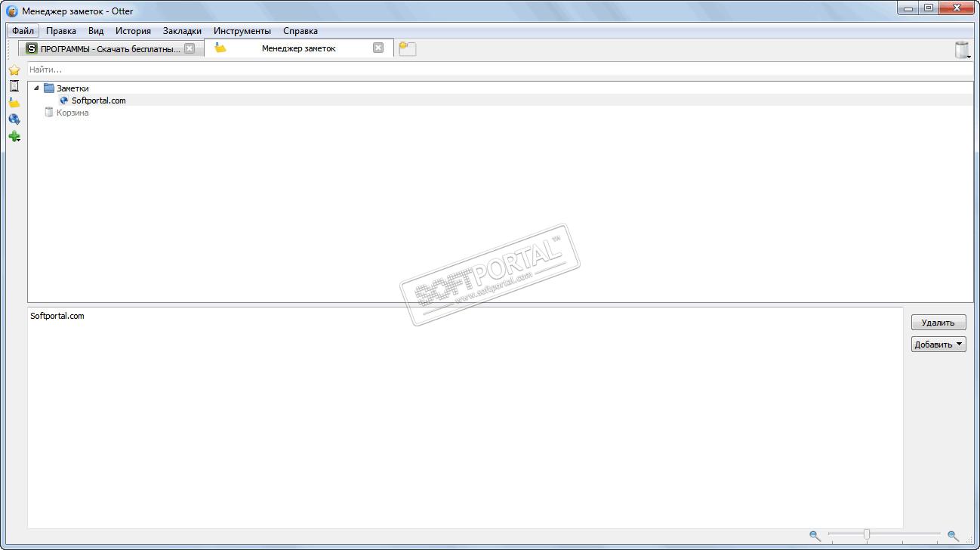980x550 pixels.
Task: Open the Закладки menu
Action: 182,31
